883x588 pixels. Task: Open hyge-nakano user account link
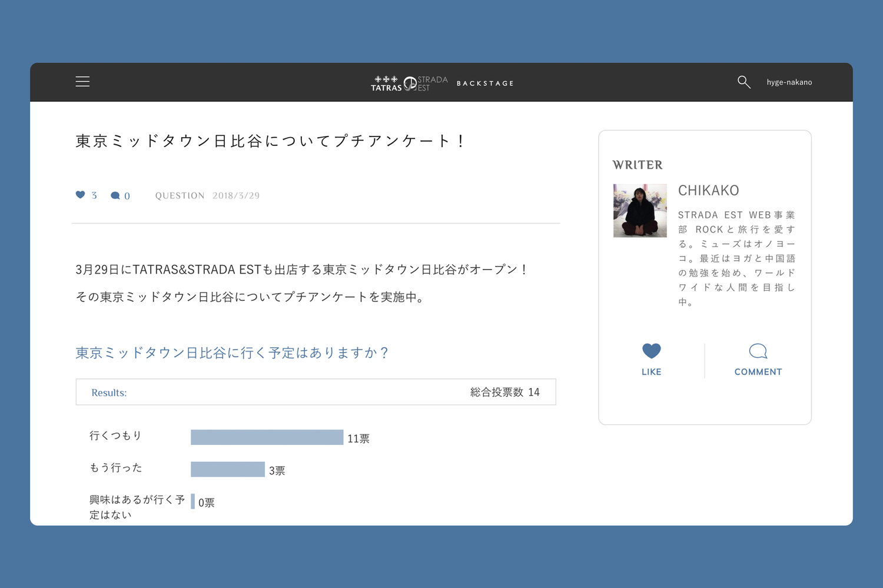click(x=789, y=82)
